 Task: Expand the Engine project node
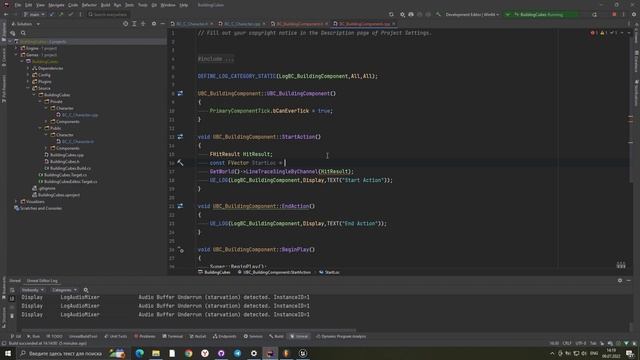(16, 48)
